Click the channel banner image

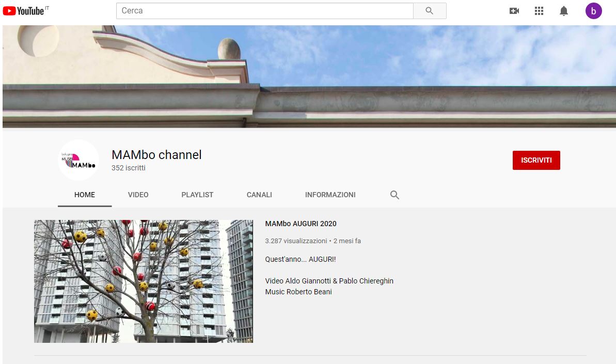coord(309,76)
